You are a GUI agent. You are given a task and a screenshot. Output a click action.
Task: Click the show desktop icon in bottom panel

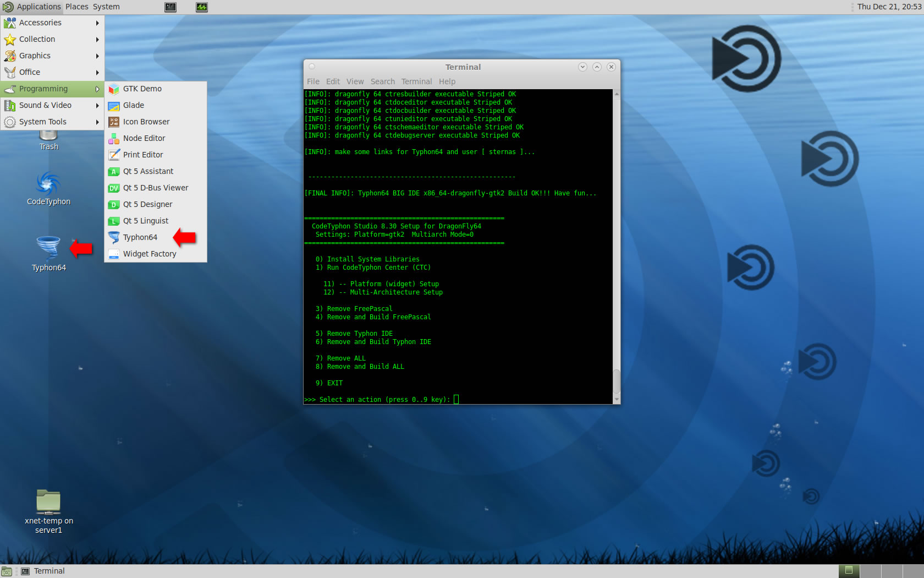(7, 571)
